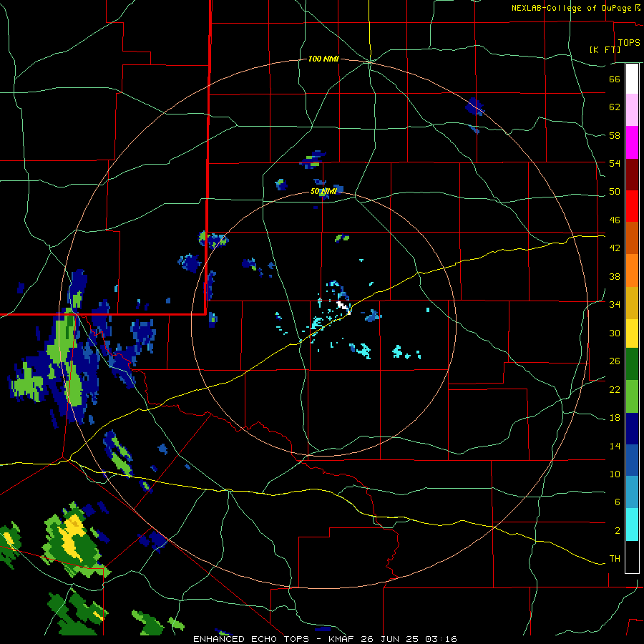Click the TOPS legend title
644x644 pixels.
pos(629,42)
